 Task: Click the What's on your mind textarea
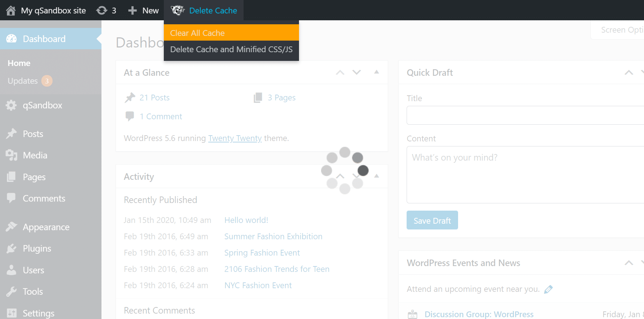[x=525, y=175]
